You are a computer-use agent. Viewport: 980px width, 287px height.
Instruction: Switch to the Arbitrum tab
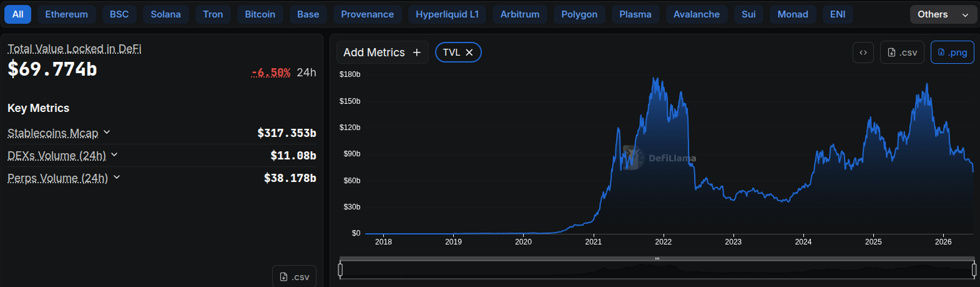coord(520,14)
